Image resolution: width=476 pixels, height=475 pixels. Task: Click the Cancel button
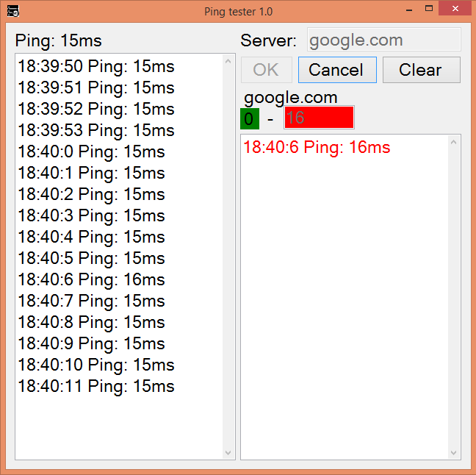(336, 70)
